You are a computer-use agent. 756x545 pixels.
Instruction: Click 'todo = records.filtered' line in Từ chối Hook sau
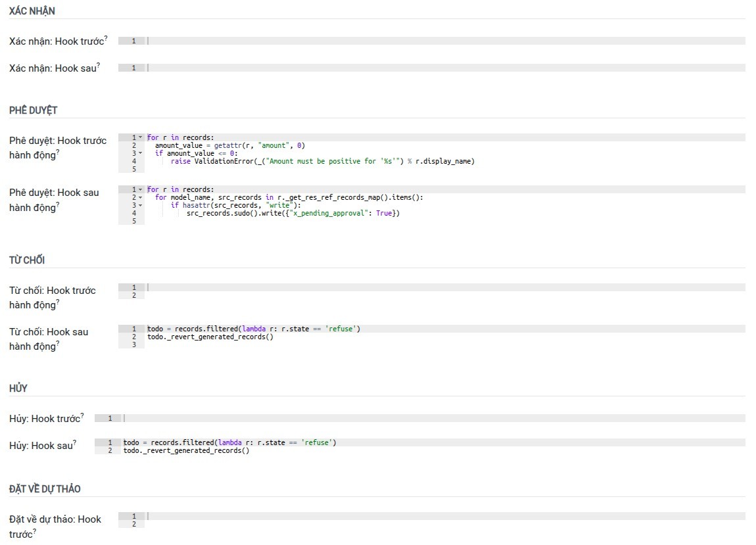(x=254, y=329)
